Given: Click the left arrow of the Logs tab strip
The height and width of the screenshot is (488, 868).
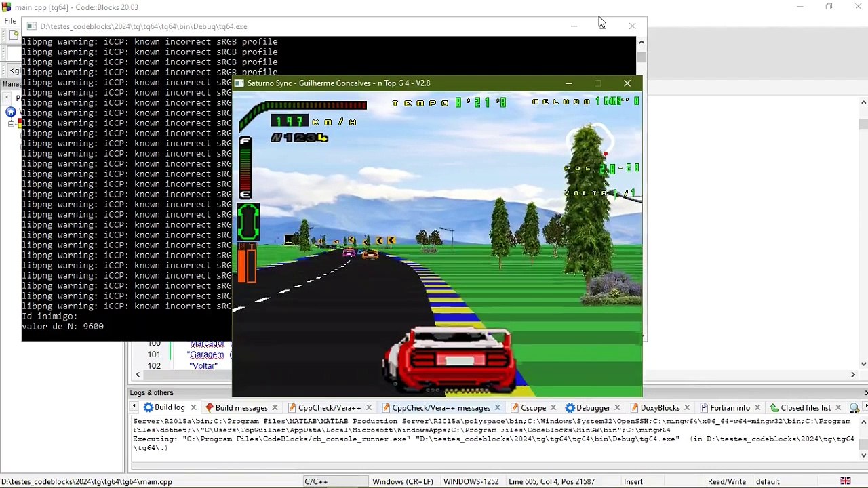Looking at the screenshot, I should [x=134, y=407].
